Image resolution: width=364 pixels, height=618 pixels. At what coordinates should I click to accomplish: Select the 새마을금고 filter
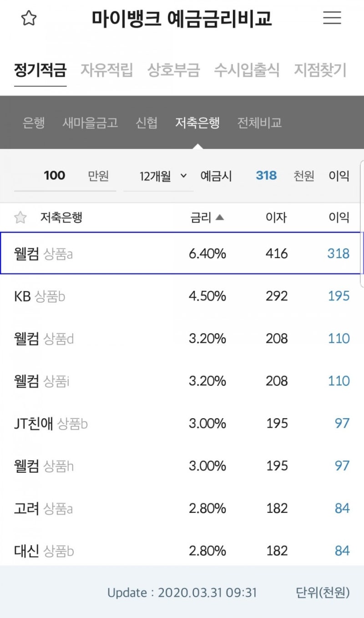click(90, 123)
